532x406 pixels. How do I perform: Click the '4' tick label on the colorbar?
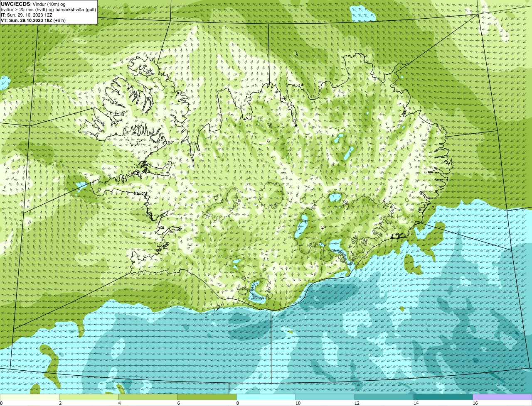click(119, 403)
